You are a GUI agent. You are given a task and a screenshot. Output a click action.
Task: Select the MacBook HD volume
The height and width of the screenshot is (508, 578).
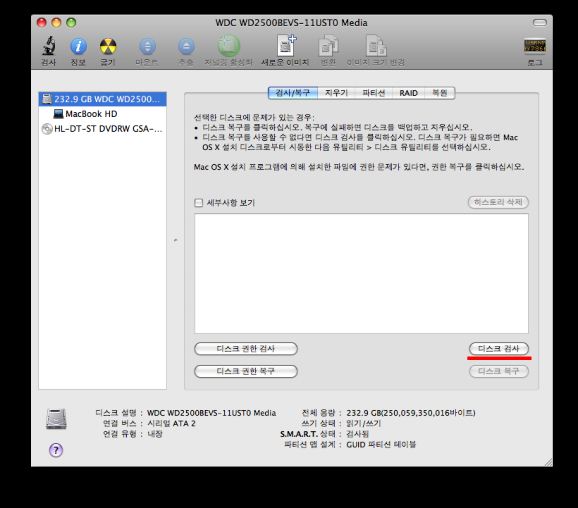(102, 114)
